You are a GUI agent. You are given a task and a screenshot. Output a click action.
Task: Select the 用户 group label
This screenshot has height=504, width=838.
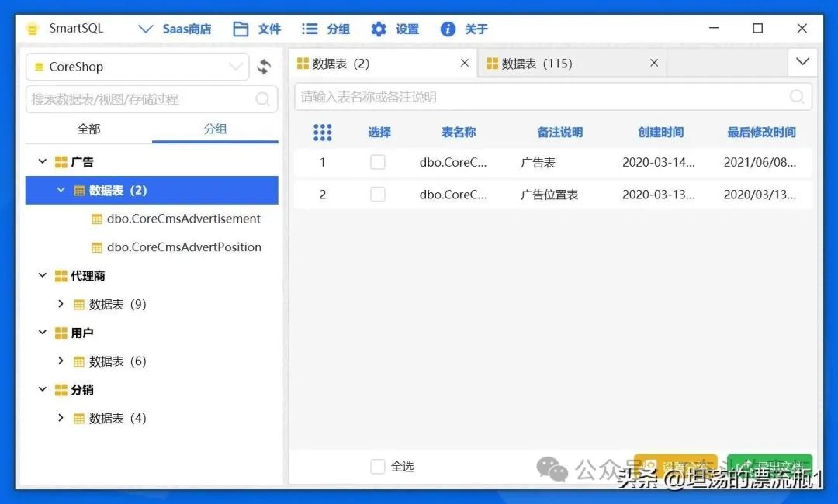tap(81, 333)
